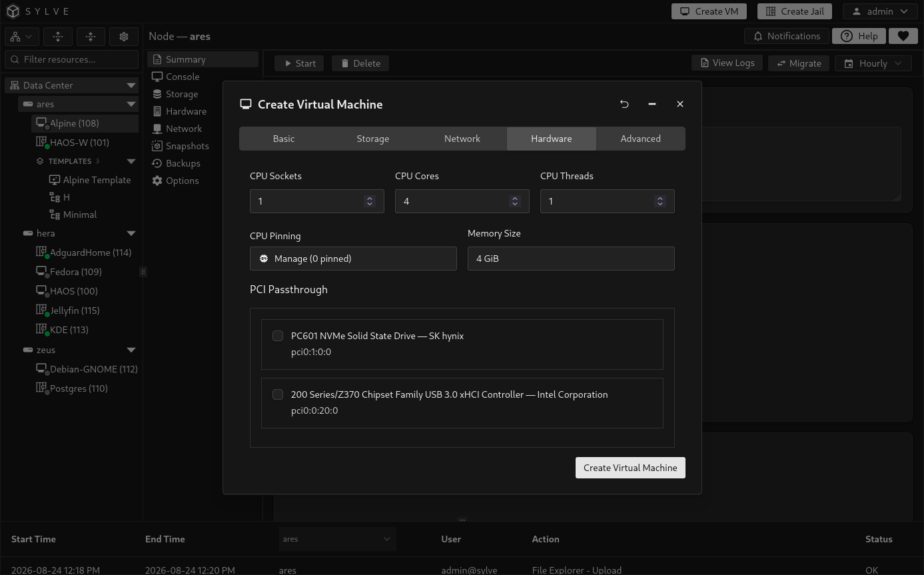
Task: Click the CPU Threads stepper arrows
Action: point(660,201)
